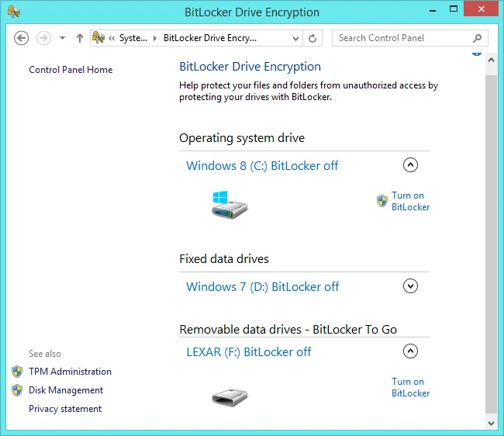Refresh the Control Panel view
Screen dimensions: 504x436
(x=312, y=39)
